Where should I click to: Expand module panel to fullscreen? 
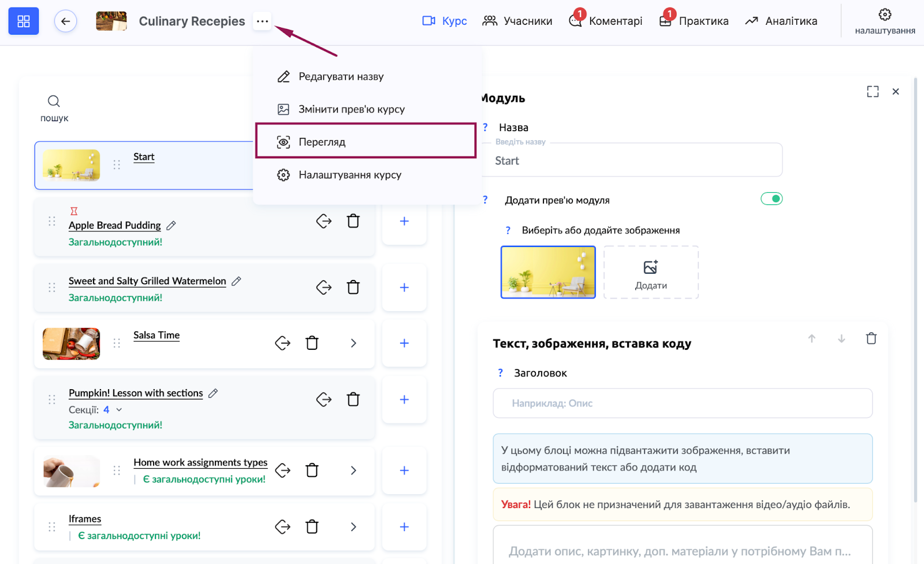(873, 92)
